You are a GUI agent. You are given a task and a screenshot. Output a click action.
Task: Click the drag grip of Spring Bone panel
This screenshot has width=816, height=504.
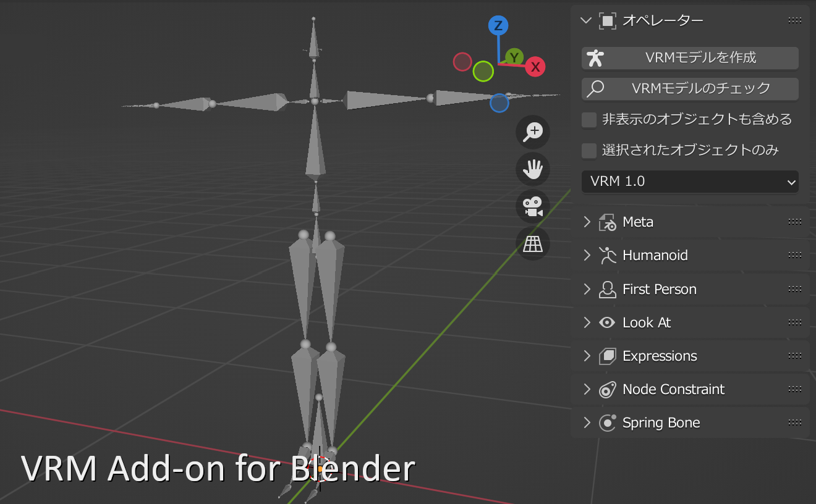(x=795, y=422)
